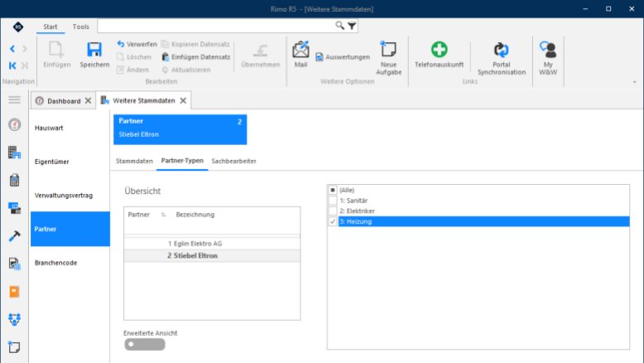Click Einfügen Datensatz

tap(196, 56)
